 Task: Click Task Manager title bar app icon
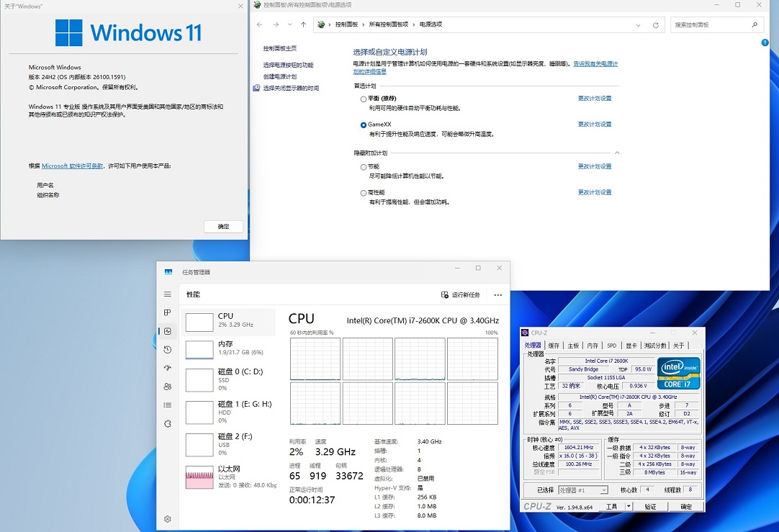click(168, 272)
